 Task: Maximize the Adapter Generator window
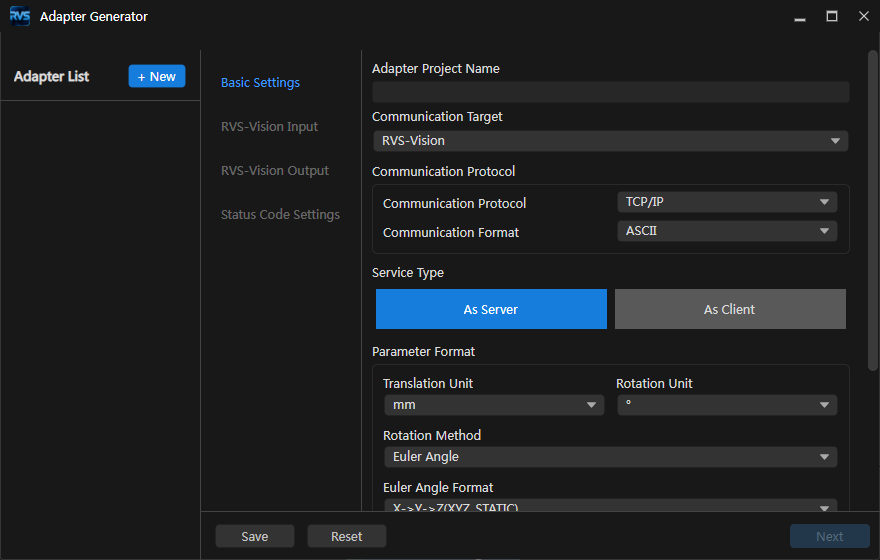(x=832, y=16)
